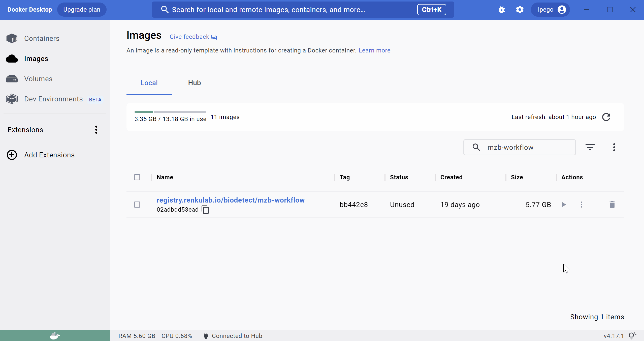The image size is (644, 341).
Task: Click the mzb-workflow image search field
Action: [x=520, y=147]
